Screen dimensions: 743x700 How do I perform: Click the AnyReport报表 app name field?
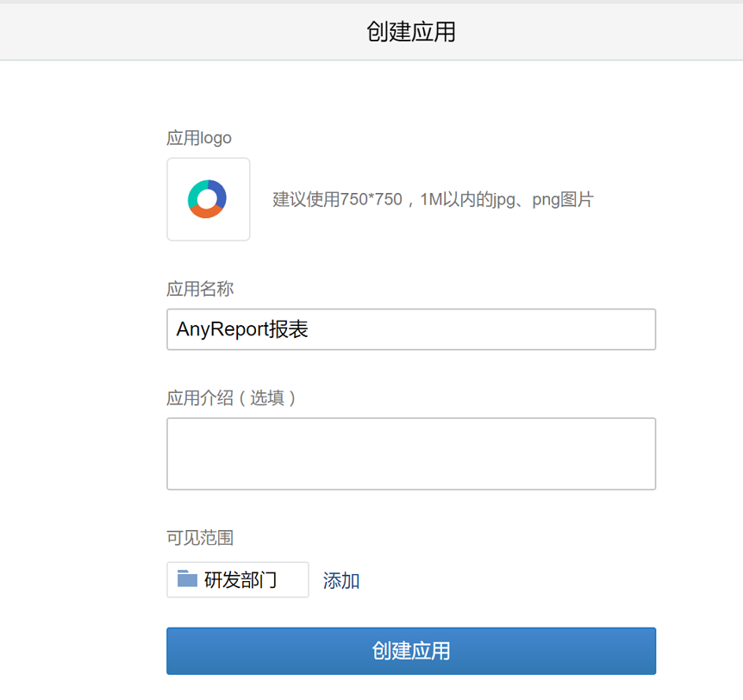(411, 329)
